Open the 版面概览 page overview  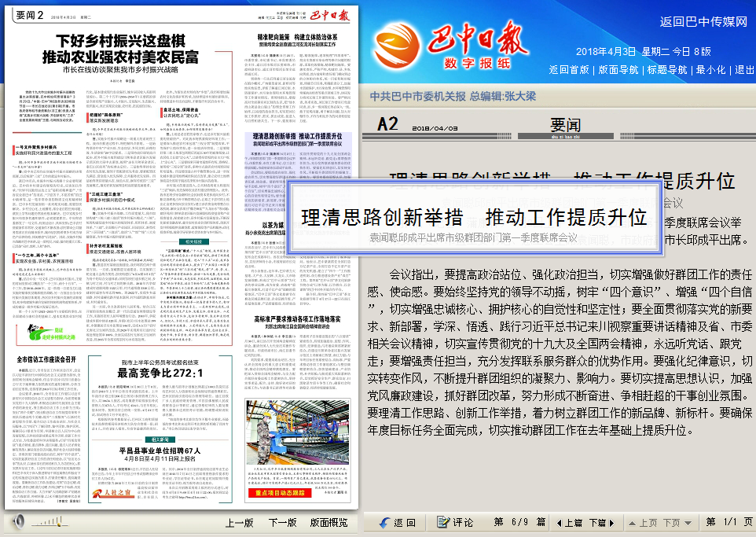328,523
